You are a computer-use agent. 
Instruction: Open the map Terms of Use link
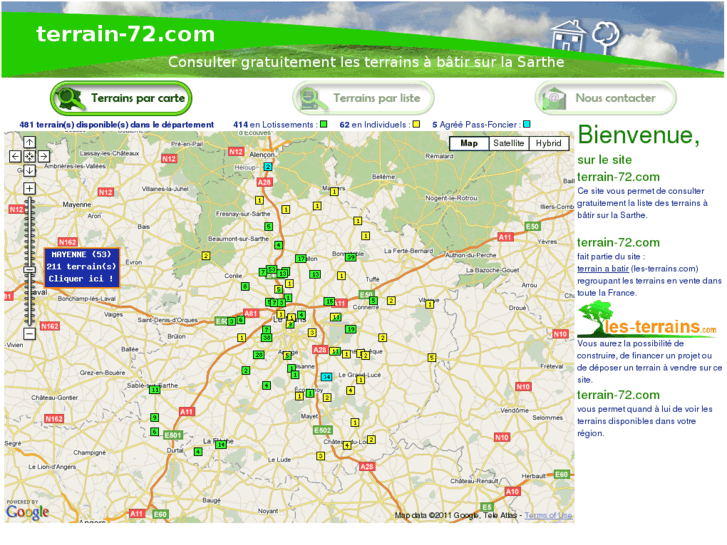click(x=548, y=515)
